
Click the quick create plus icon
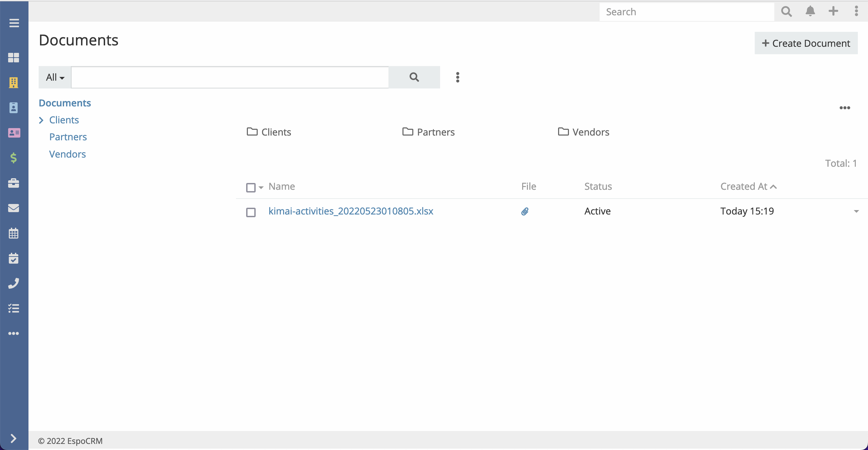[x=833, y=12]
